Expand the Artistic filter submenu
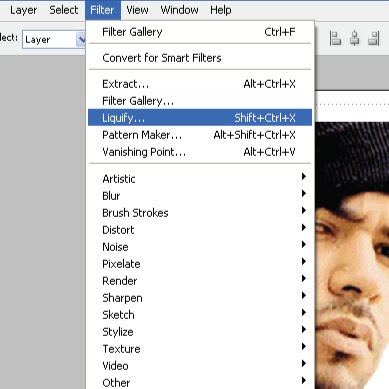This screenshot has width=389, height=389. [199, 179]
